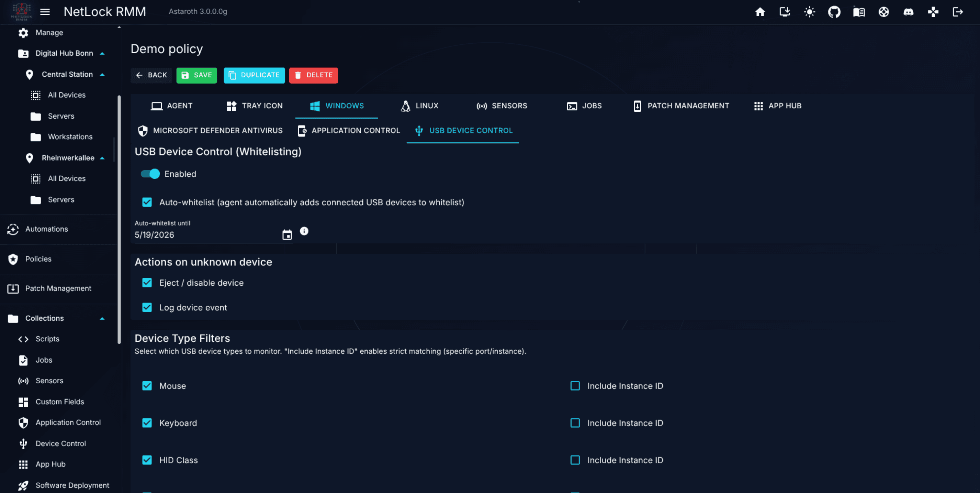The image size is (980, 493).
Task: Click the Sensors signal icon in sidebar
Action: click(x=23, y=381)
